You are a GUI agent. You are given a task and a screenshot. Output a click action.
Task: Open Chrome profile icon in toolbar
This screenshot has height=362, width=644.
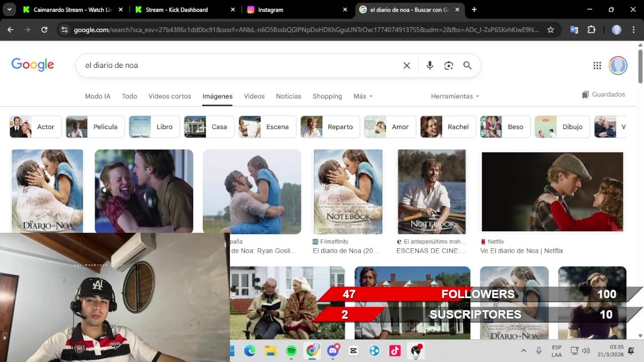coord(616,30)
